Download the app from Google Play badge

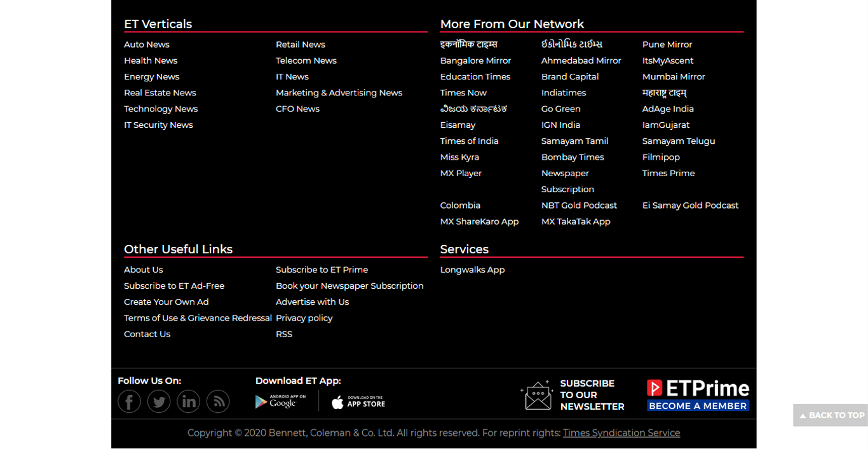(280, 401)
